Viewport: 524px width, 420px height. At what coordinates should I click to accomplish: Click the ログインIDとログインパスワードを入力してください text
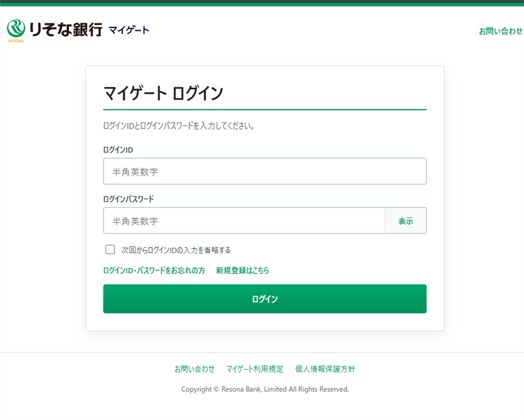[179, 126]
